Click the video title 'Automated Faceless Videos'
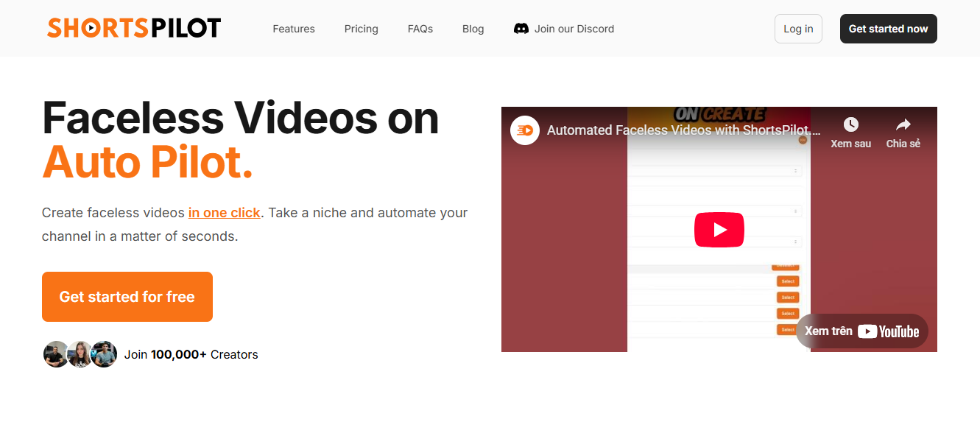980x447 pixels. coord(683,130)
